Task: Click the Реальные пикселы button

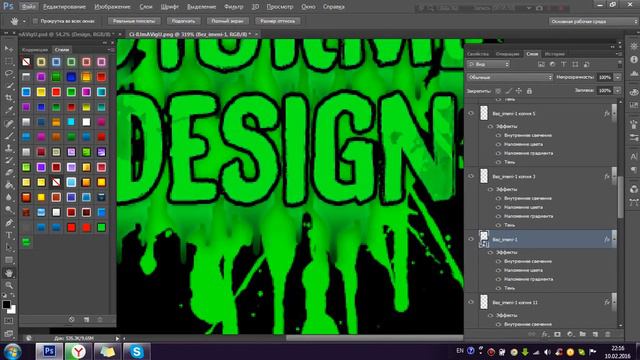Action: [x=133, y=21]
